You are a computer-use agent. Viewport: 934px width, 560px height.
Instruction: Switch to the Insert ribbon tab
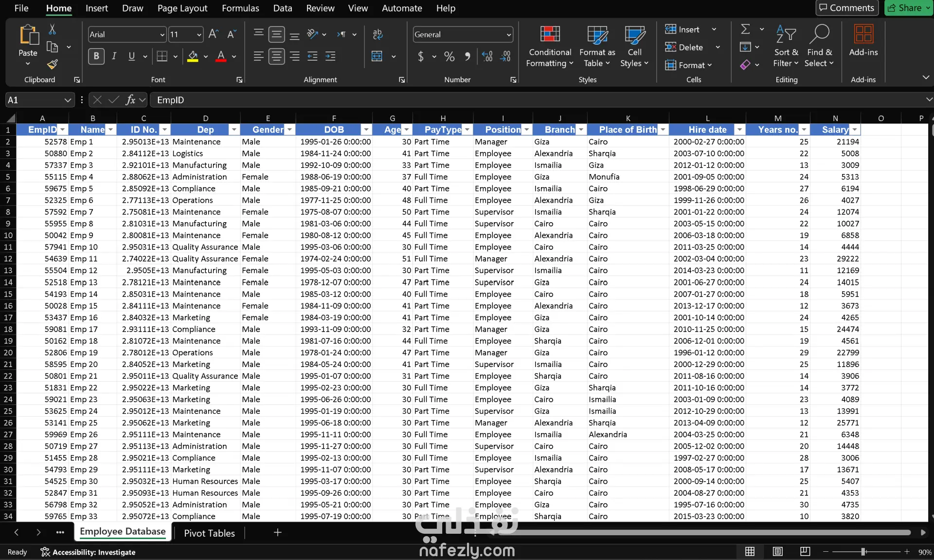pos(96,8)
